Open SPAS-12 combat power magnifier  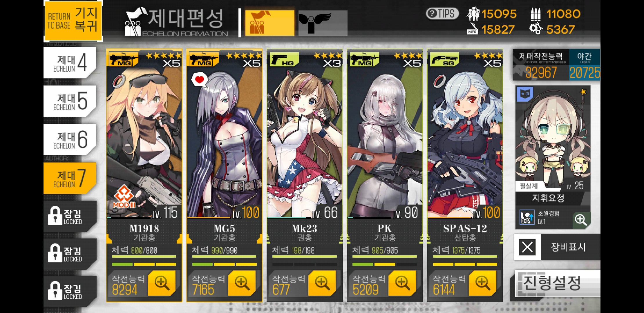click(x=482, y=283)
